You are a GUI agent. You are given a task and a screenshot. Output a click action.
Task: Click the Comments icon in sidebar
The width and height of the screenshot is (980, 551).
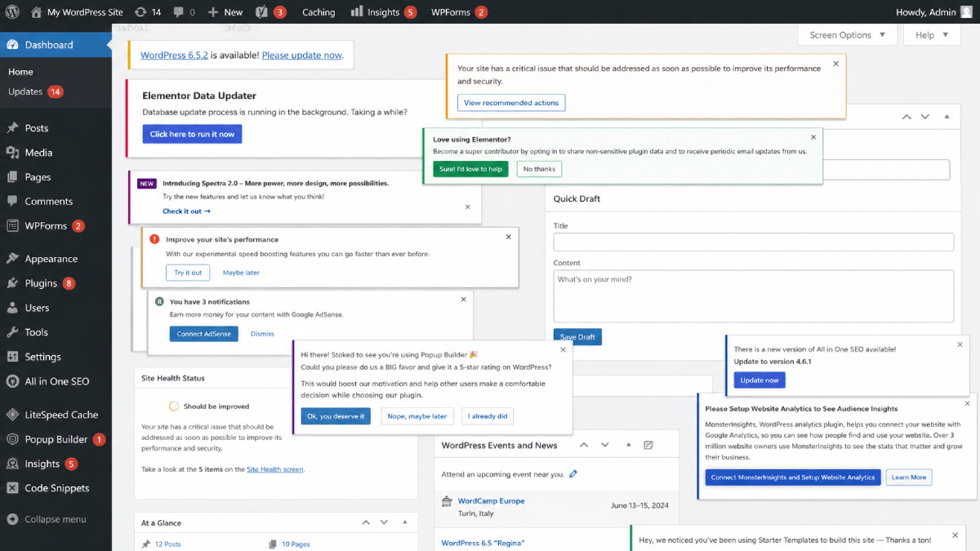click(x=12, y=202)
